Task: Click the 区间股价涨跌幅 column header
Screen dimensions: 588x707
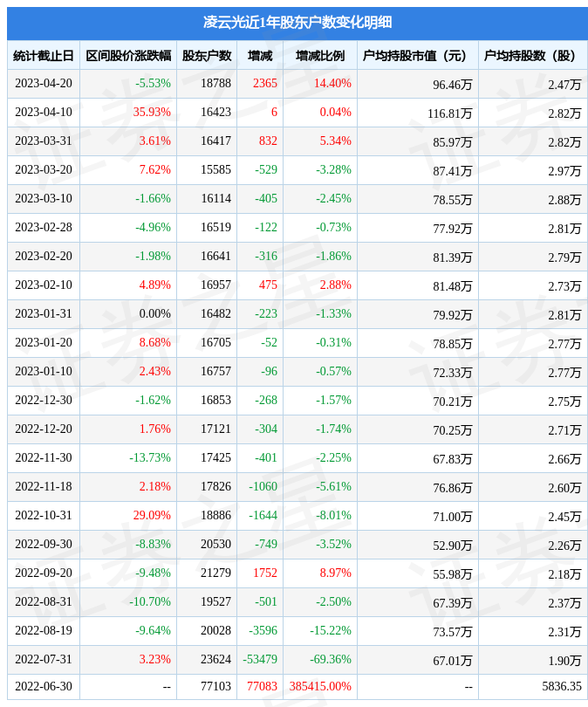Action: [128, 56]
